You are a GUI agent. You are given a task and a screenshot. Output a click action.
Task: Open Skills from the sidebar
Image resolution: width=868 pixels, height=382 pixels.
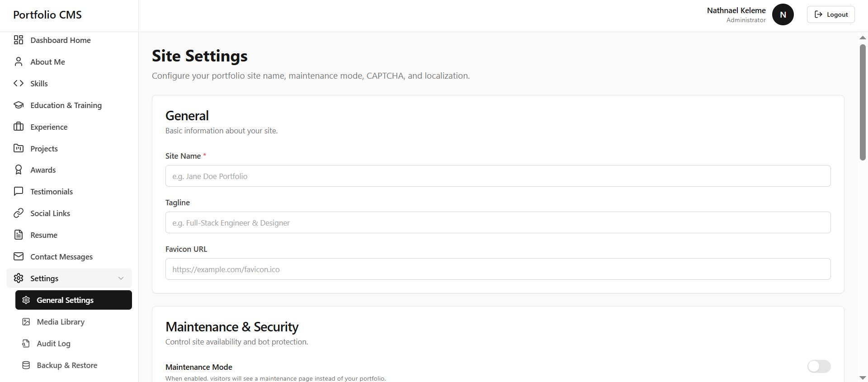pos(69,84)
